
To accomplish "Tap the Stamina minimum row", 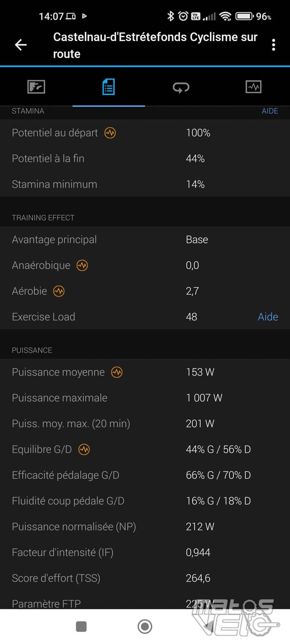I will click(x=145, y=184).
